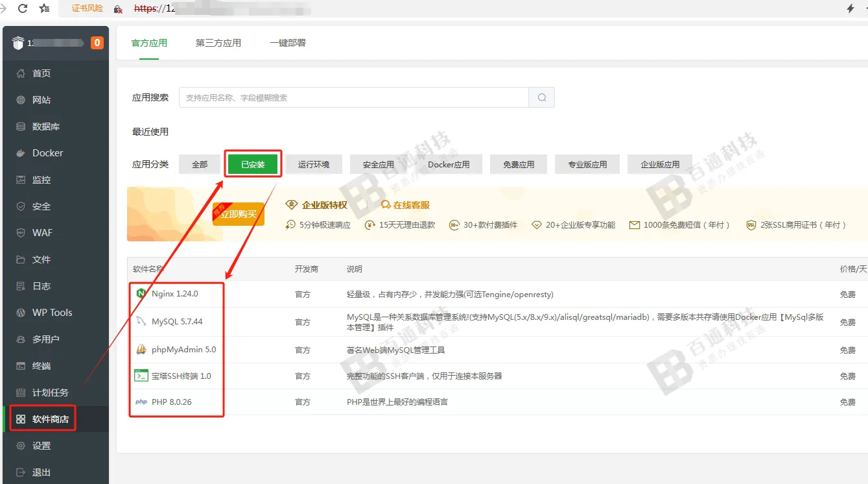The image size is (868, 484).
Task: Click the monitor chart icon beside 监控
Action: point(21,180)
